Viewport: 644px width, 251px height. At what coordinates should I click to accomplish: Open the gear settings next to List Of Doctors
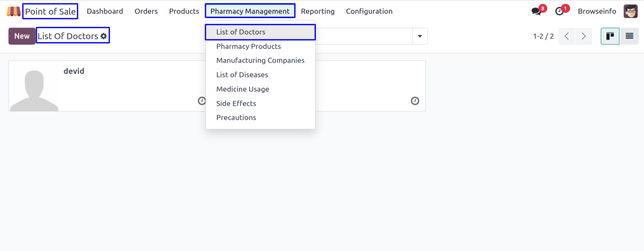coord(104,36)
